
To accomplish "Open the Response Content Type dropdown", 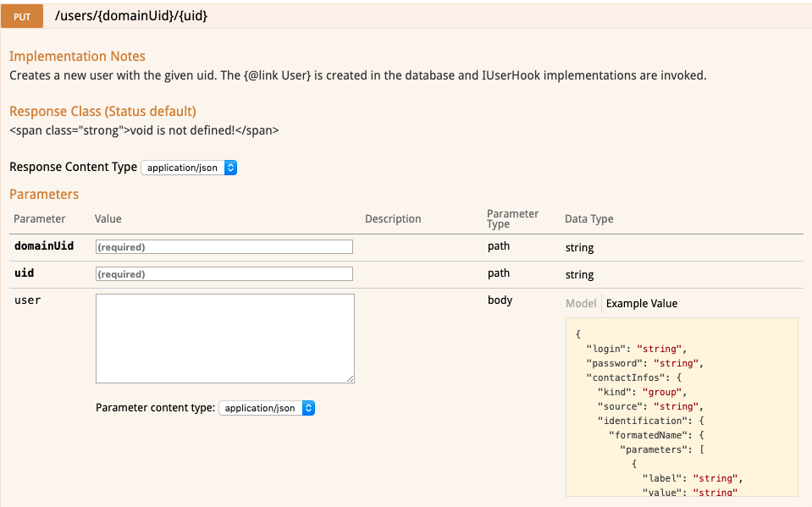I will [x=189, y=168].
